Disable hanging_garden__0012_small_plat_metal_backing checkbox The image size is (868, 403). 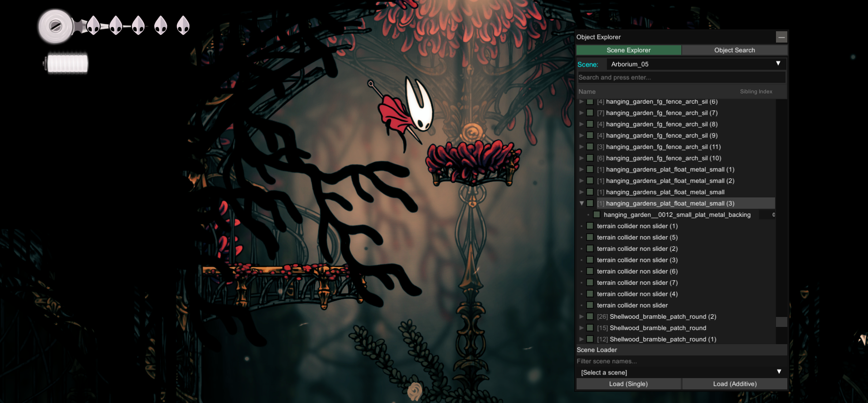(x=596, y=215)
